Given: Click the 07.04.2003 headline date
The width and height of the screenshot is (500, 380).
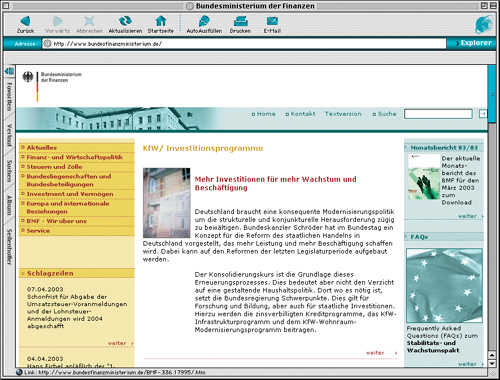Looking at the screenshot, I should click(45, 289).
